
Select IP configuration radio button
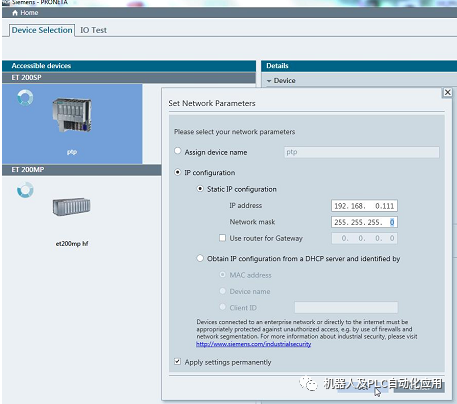[x=178, y=172]
